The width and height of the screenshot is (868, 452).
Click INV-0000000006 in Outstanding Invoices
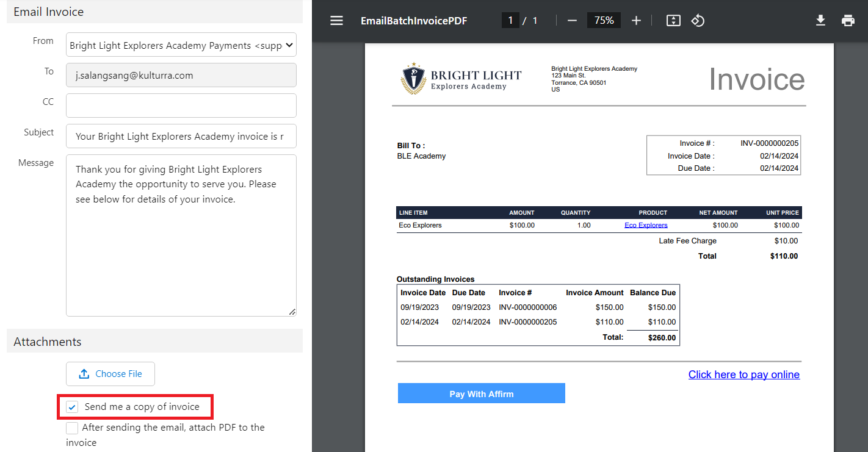point(528,307)
